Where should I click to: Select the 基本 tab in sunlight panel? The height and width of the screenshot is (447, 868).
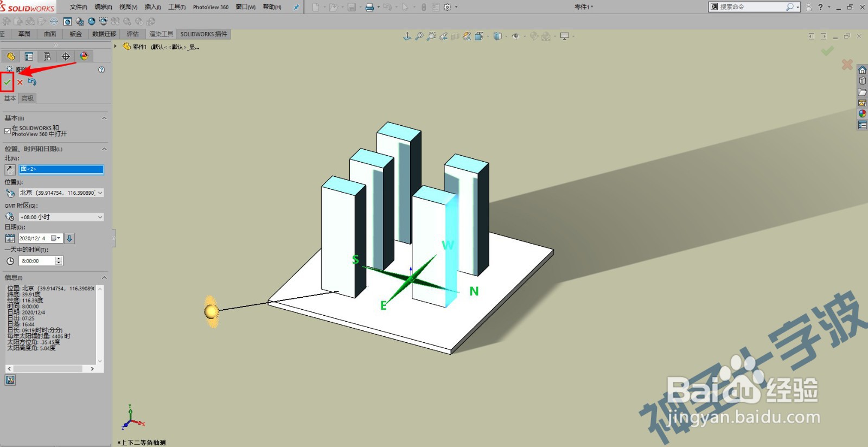coord(10,98)
